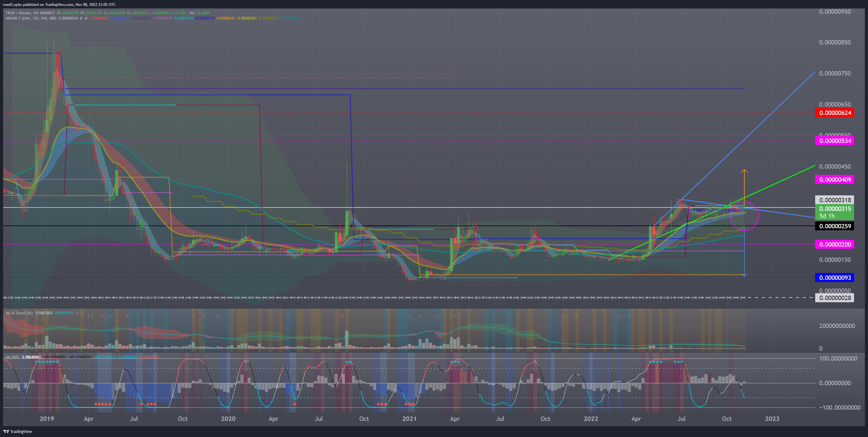The width and height of the screenshot is (868, 437).
Task: Click the 2021 time axis label
Action: (x=409, y=419)
